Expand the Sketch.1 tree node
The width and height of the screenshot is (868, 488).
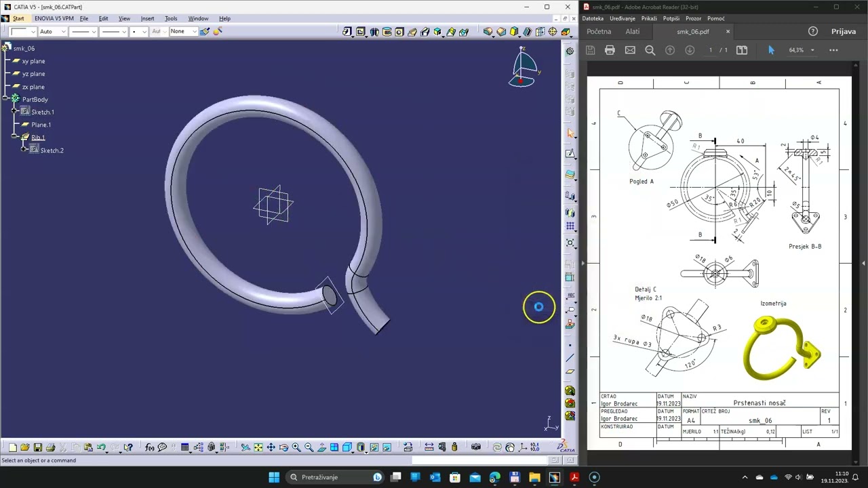(15, 112)
